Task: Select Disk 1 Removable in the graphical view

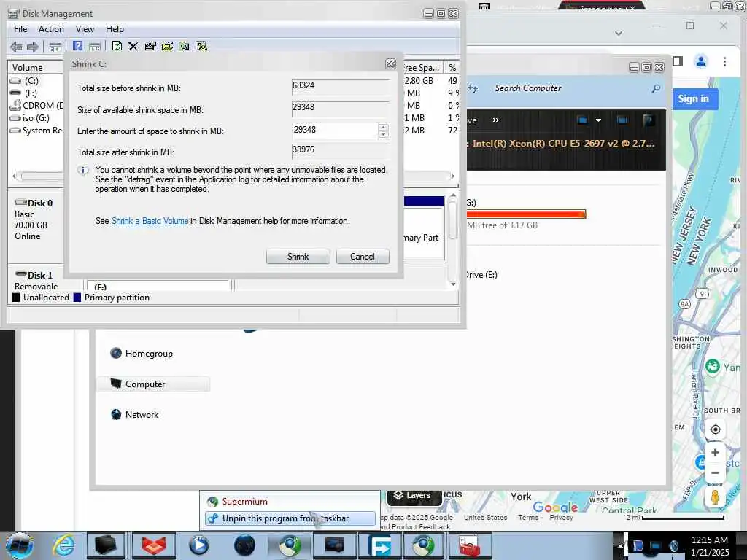Action: click(37, 280)
